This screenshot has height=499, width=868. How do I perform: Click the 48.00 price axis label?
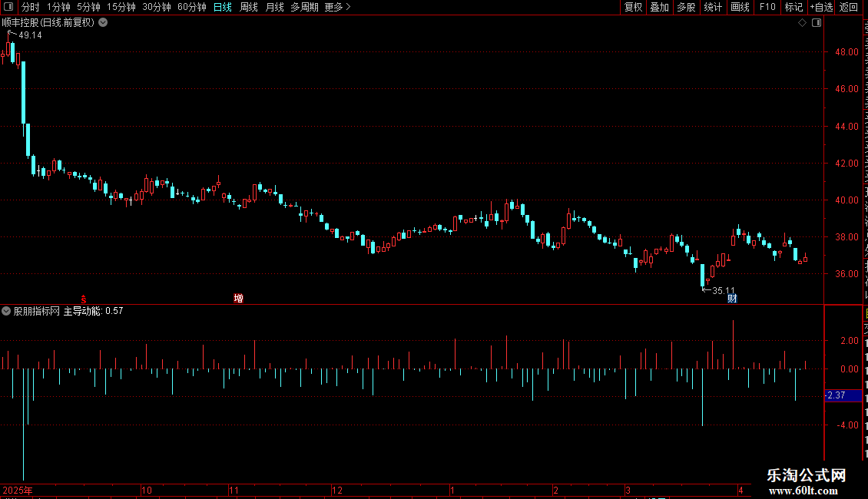pyautogui.click(x=847, y=52)
